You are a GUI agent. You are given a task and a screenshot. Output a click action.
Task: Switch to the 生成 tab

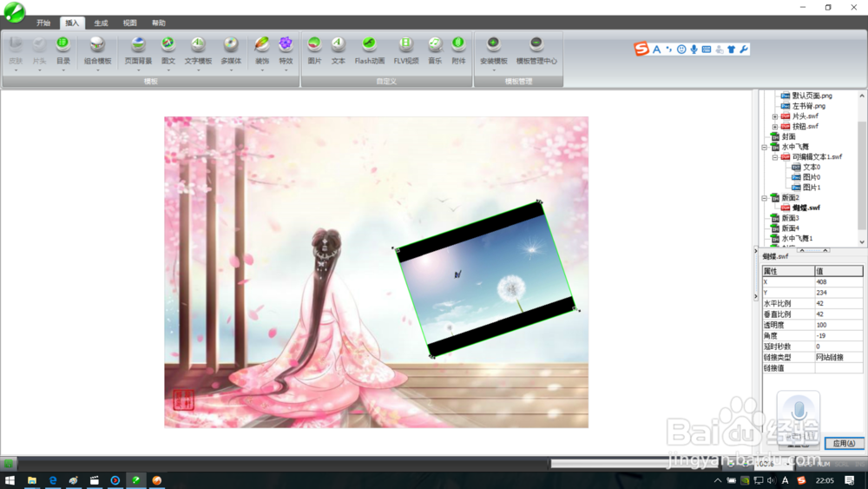tap(101, 23)
